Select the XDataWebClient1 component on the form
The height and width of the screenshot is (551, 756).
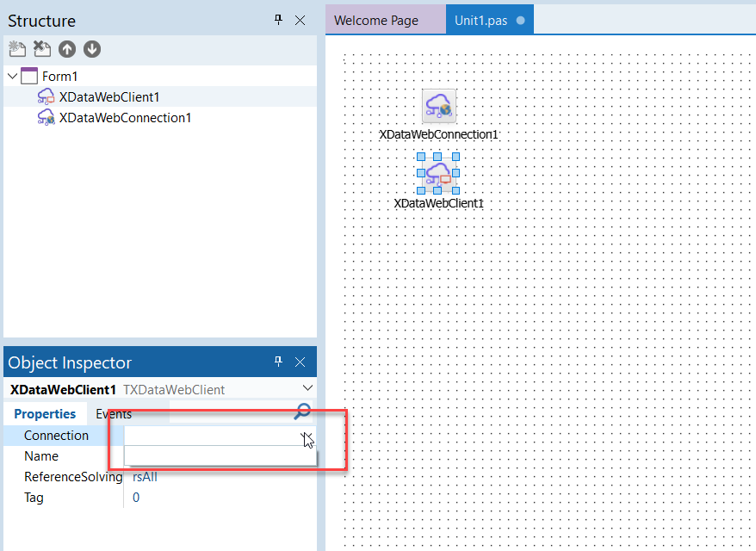(438, 174)
